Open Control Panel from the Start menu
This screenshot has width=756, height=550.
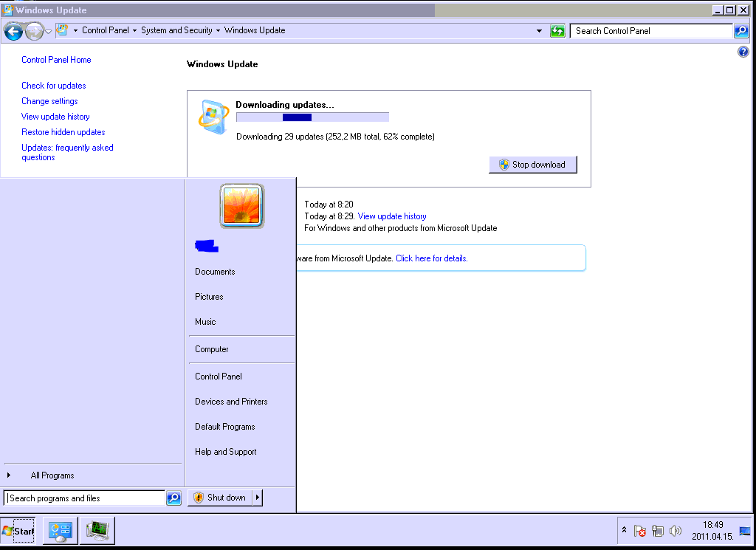click(219, 377)
